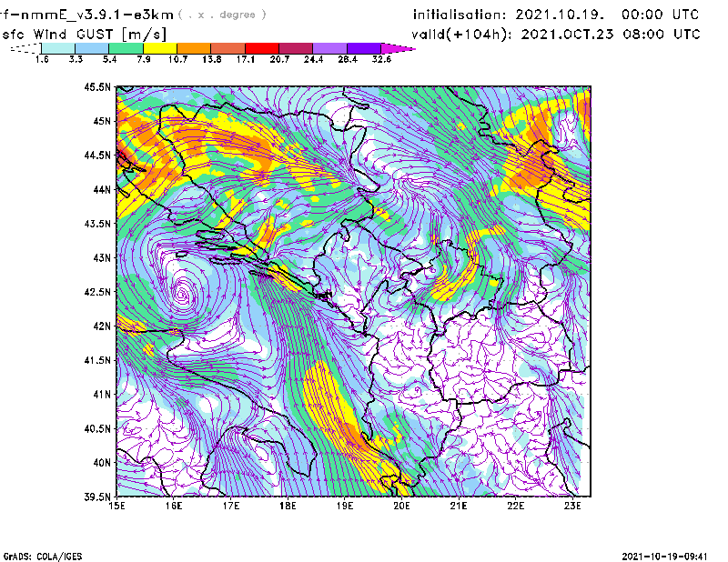This screenshot has width=728, height=562.
Task: Click the legend value 17.1
Action: click(x=246, y=59)
